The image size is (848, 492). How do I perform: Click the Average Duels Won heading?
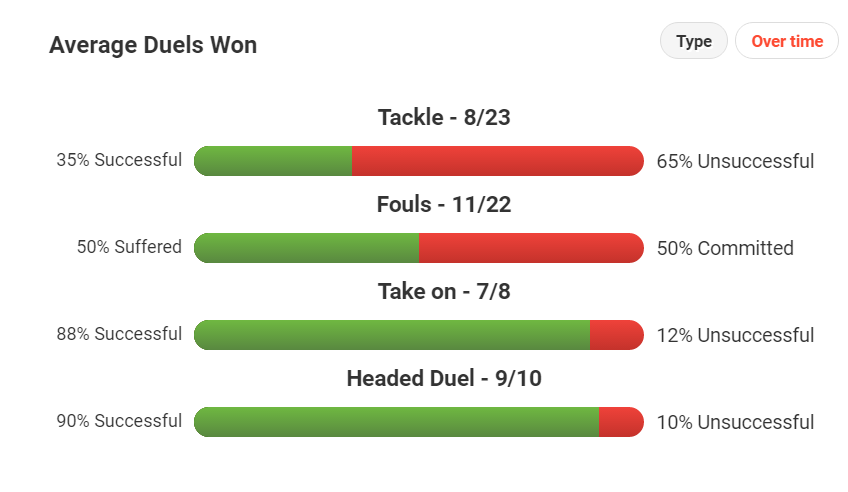[153, 45]
